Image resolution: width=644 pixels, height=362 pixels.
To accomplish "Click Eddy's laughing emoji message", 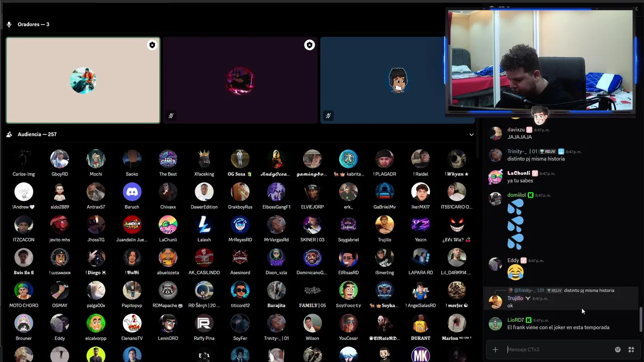I will [x=515, y=272].
